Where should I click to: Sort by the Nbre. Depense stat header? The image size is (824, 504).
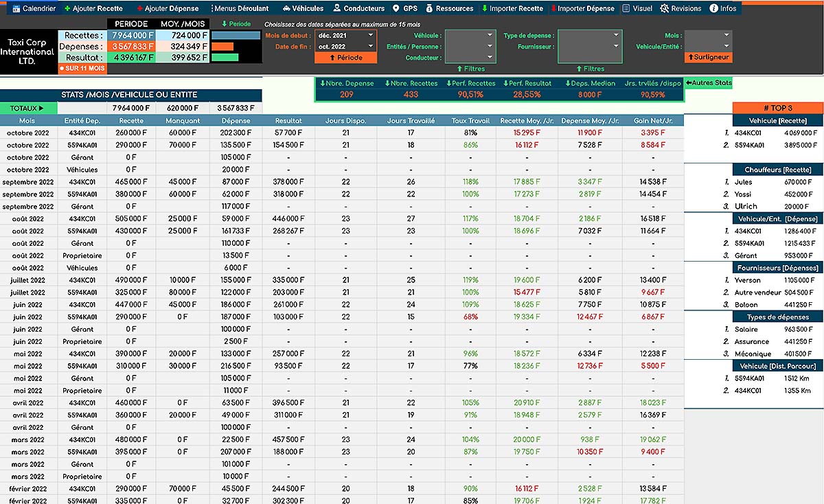[x=346, y=83]
